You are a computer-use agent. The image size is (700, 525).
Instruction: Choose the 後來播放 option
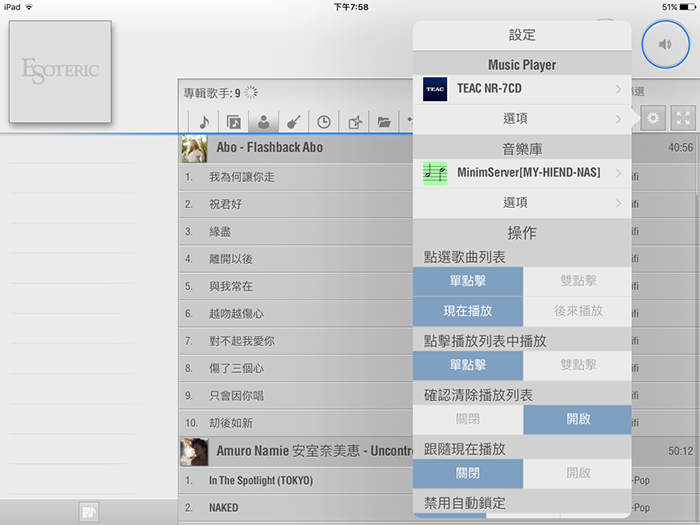point(578,311)
